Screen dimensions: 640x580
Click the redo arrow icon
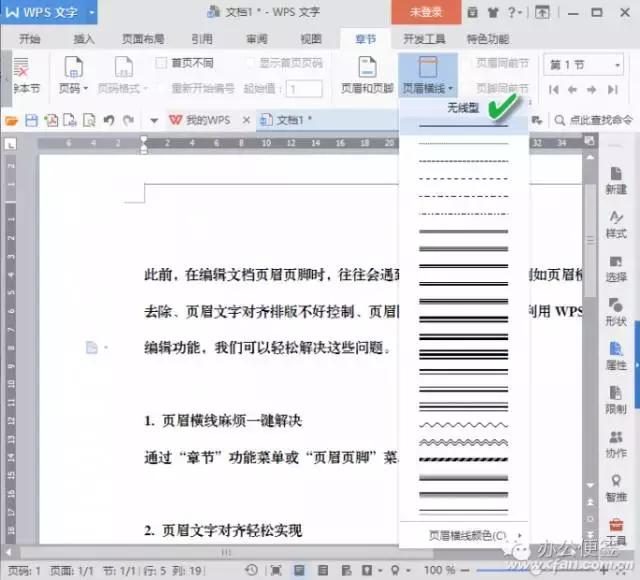click(x=128, y=120)
